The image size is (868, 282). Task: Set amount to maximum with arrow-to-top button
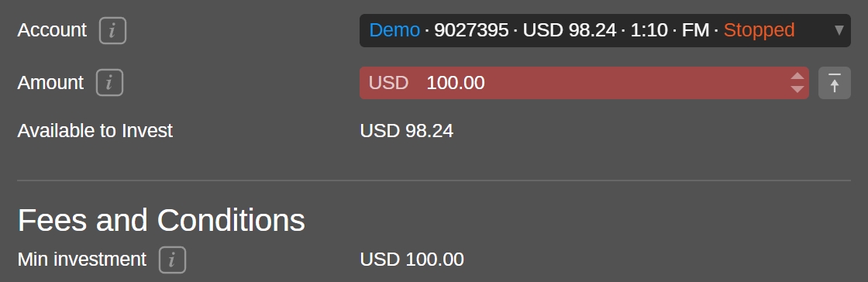(x=834, y=83)
